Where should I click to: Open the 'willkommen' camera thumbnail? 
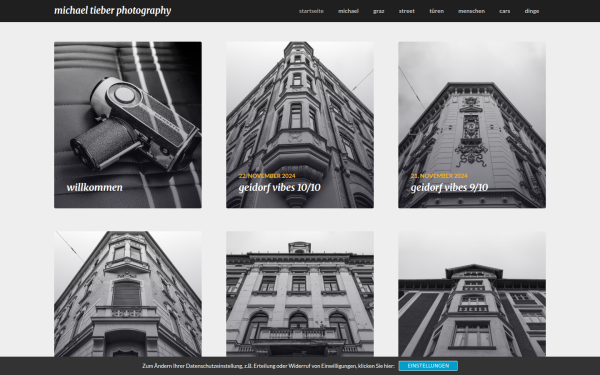(128, 125)
